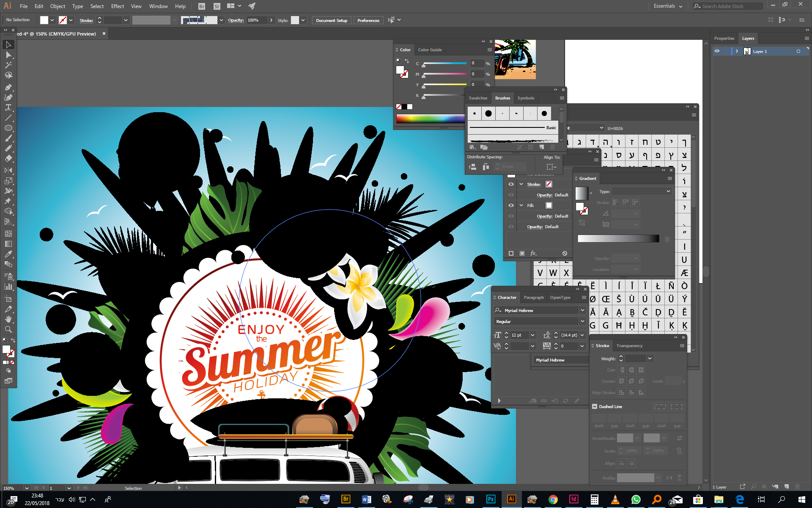Select the Pen tool
Viewport: 812px width, 508px height.
[8, 87]
